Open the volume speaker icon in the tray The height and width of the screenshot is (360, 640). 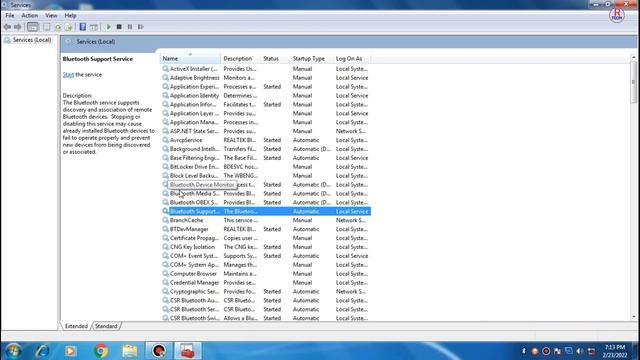(580, 351)
